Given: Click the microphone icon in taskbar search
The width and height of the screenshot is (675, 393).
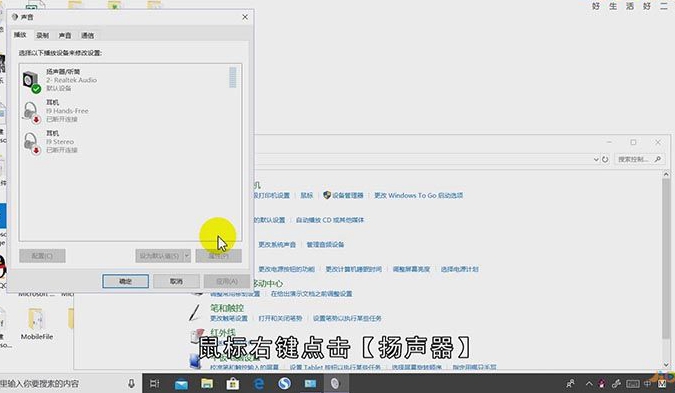Looking at the screenshot, I should (131, 384).
